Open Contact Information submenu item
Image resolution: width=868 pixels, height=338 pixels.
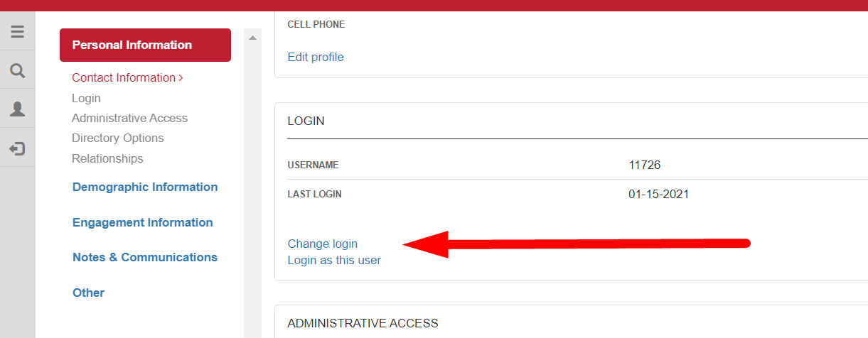[127, 77]
